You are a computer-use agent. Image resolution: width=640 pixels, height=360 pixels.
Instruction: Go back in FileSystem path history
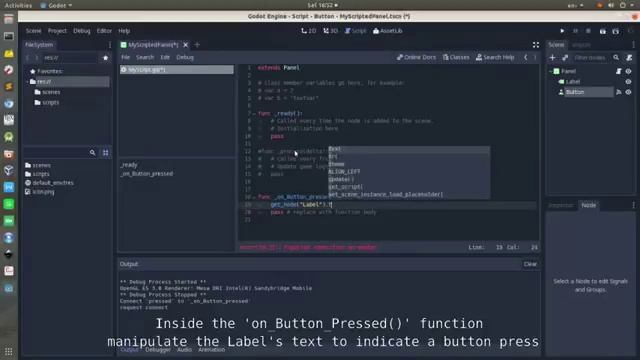pos(28,58)
